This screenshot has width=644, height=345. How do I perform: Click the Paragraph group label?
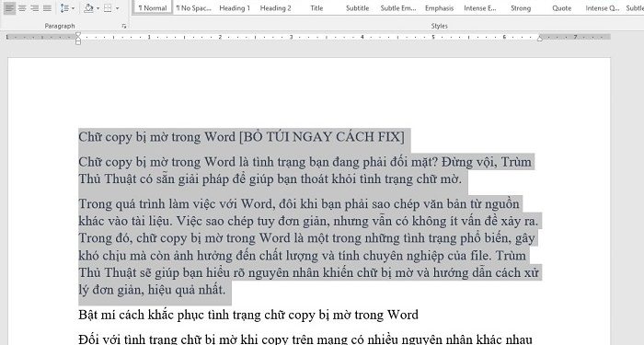point(60,26)
